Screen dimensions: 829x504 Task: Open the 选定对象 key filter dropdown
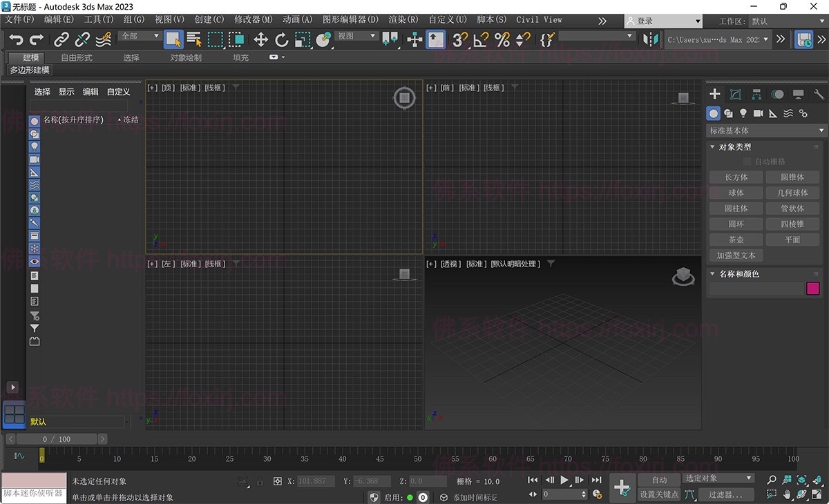pyautogui.click(x=718, y=477)
